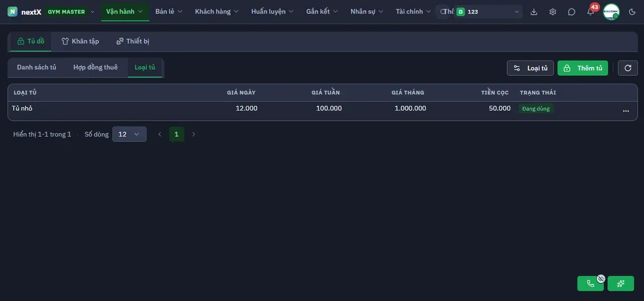Open the Nhân sự menu
Viewport: 644px width, 301px height.
[367, 12]
